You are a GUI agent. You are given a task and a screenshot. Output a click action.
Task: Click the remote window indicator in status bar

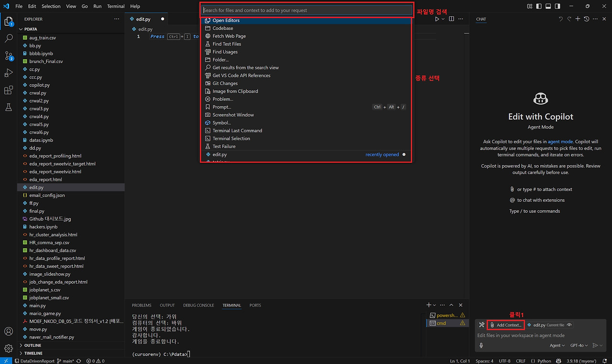6,361
